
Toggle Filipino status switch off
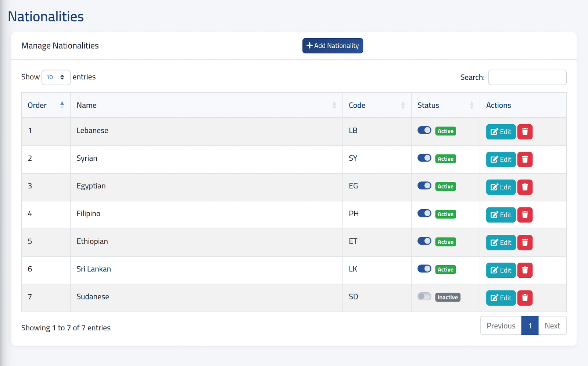424,213
